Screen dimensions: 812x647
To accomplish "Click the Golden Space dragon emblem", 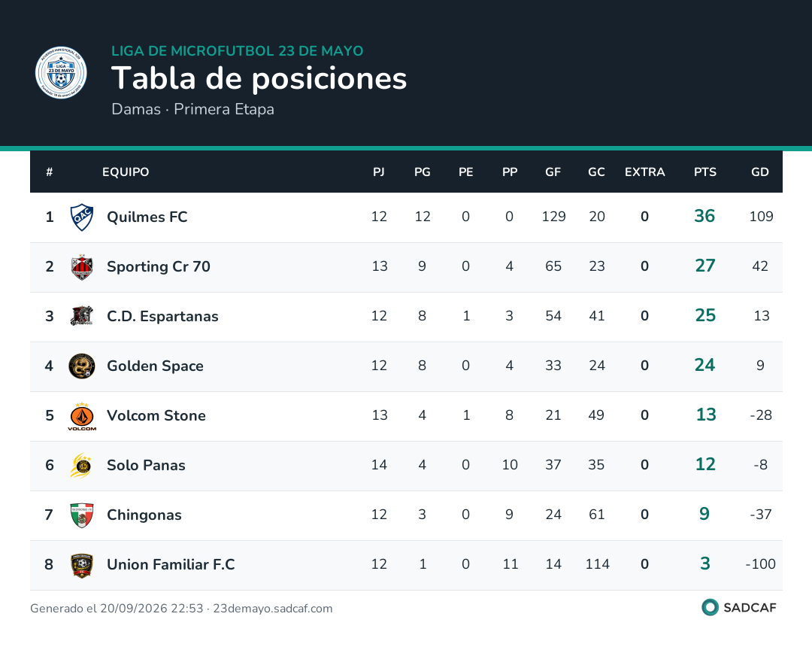I will tap(82, 366).
